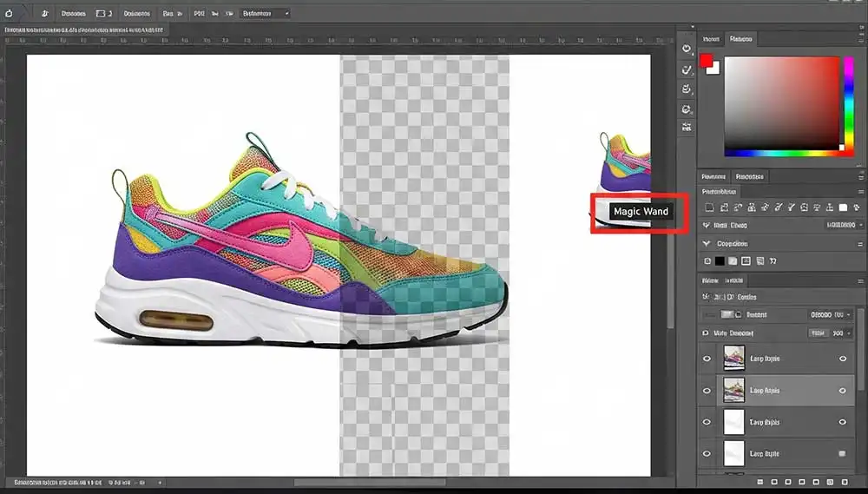
Task: Select the third layer's white thumbnail
Action: pos(734,422)
